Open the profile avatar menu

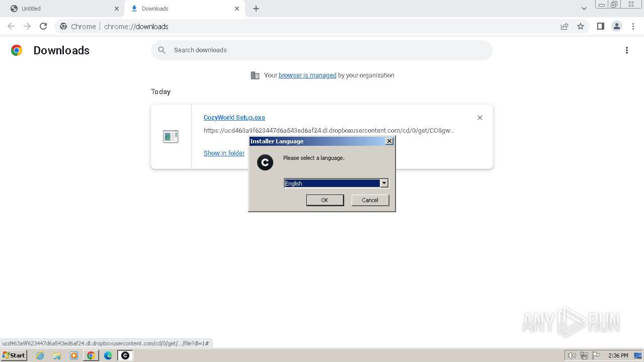point(616,26)
